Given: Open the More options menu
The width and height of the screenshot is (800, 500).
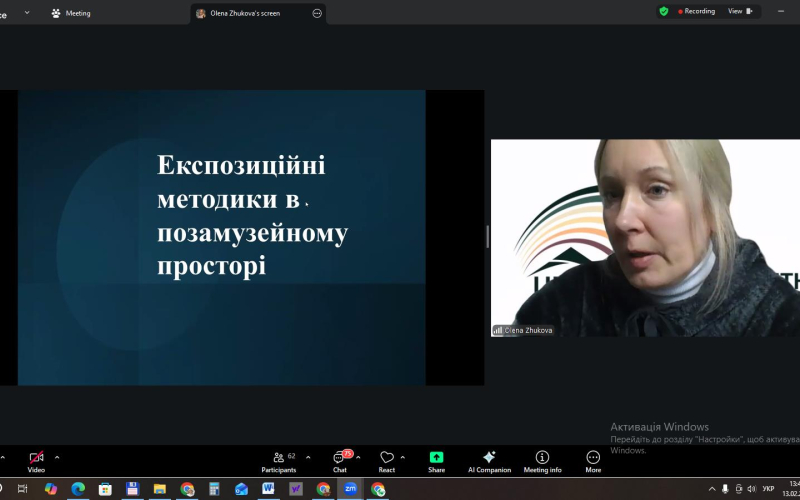Looking at the screenshot, I should 593,462.
